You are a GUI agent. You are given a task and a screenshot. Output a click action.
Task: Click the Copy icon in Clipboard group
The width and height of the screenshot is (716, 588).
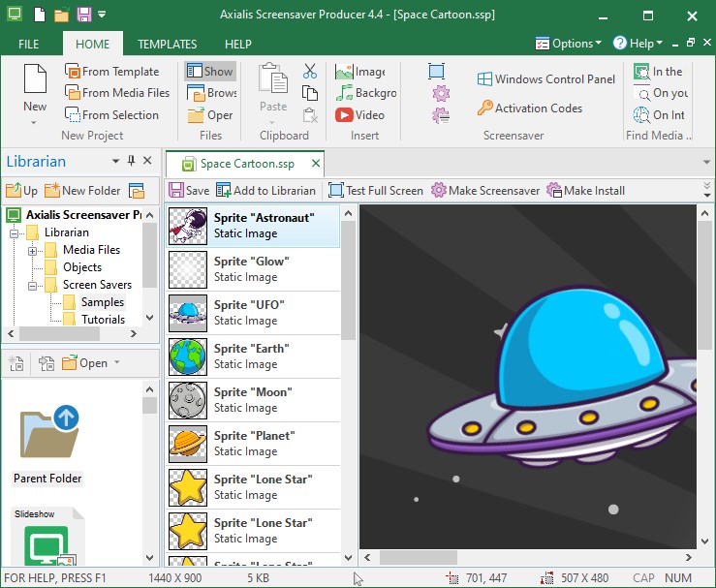coord(310,93)
